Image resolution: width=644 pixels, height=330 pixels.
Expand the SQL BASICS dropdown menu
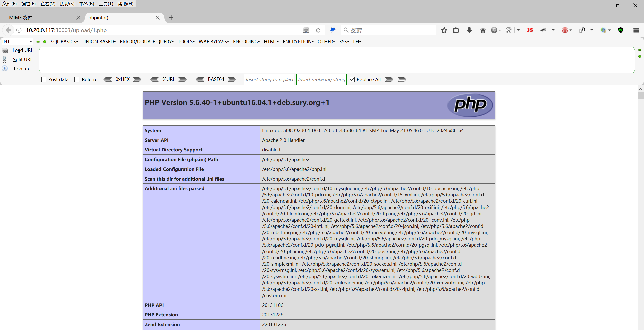(x=64, y=42)
